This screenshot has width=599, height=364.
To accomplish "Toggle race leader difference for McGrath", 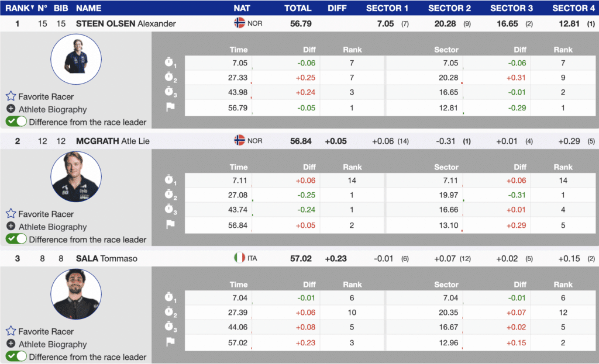I will 16,239.
